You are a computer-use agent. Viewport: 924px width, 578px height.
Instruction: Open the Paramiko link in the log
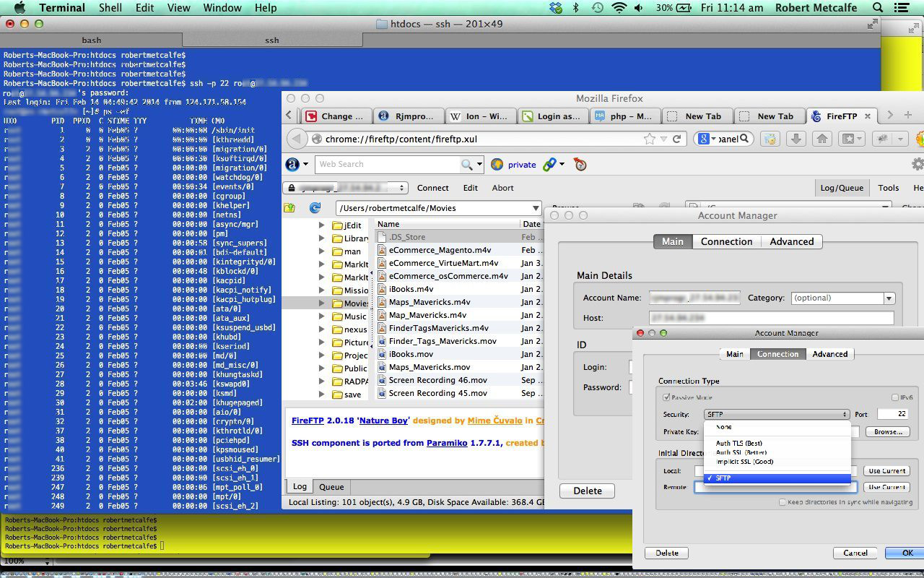pyautogui.click(x=447, y=443)
